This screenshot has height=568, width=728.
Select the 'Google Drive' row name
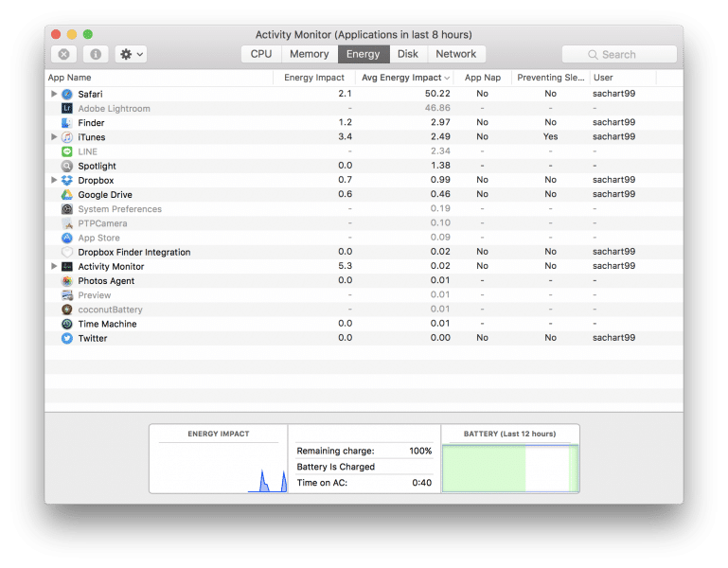(x=105, y=195)
